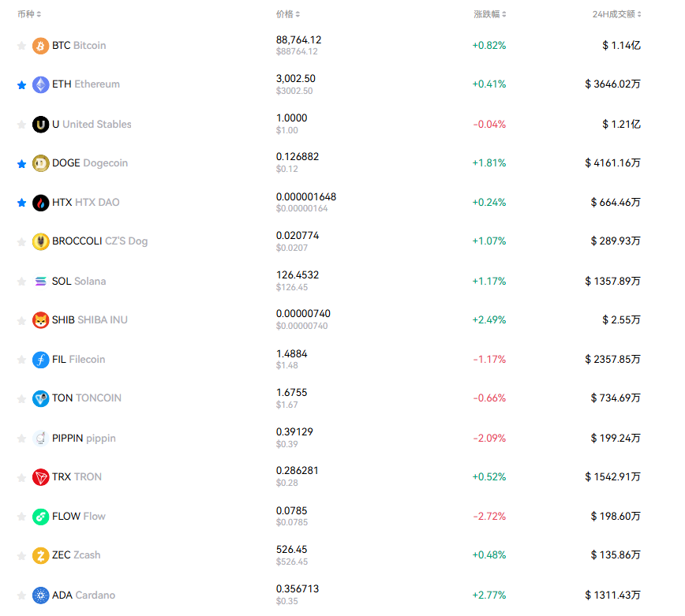This screenshot has height=616, width=685.
Task: Sort by 币种 column header
Action: click(29, 14)
